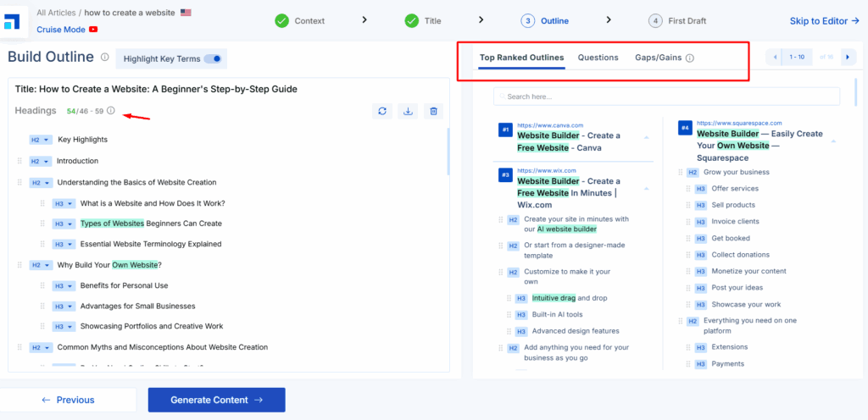
Task: Open H3 dropdown for What is a Website
Action: 64,203
